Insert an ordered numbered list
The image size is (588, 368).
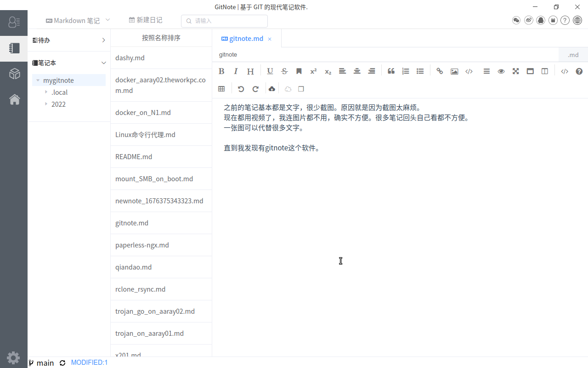[x=406, y=71]
